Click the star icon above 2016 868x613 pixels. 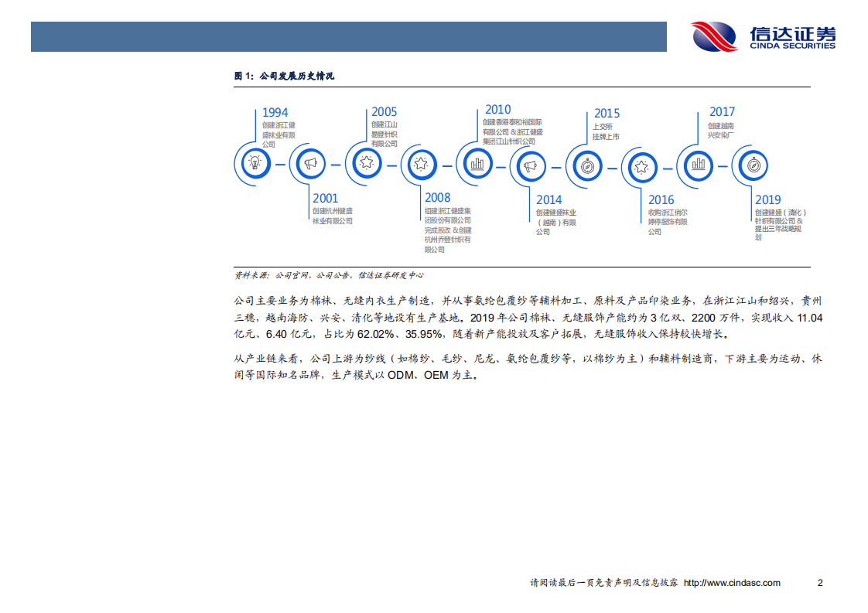pyautogui.click(x=641, y=165)
